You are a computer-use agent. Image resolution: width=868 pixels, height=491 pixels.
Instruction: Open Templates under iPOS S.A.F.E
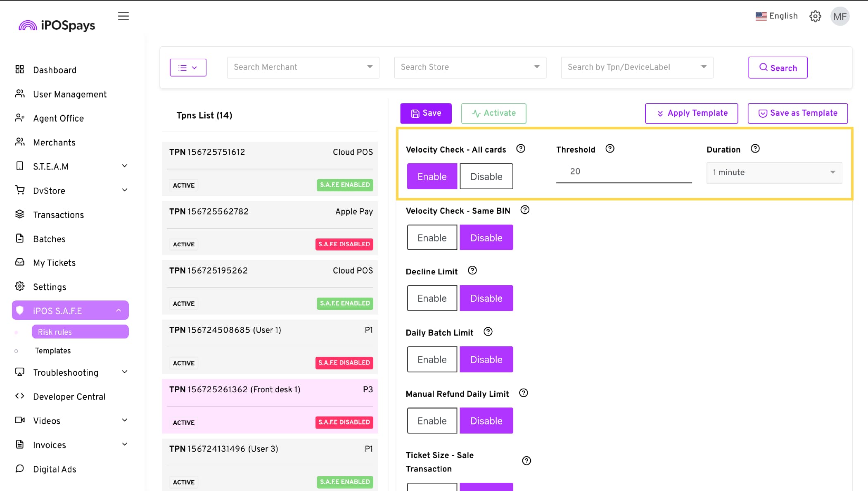tap(53, 351)
